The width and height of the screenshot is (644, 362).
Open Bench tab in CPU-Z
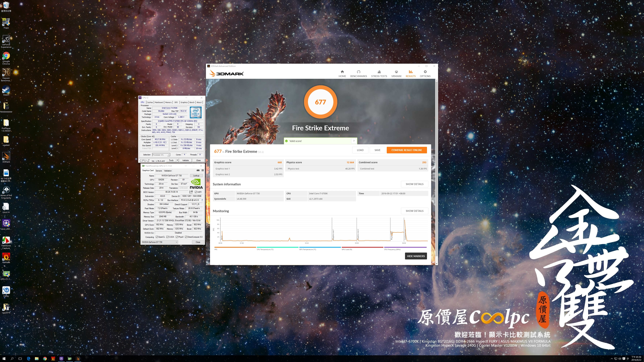[192, 102]
